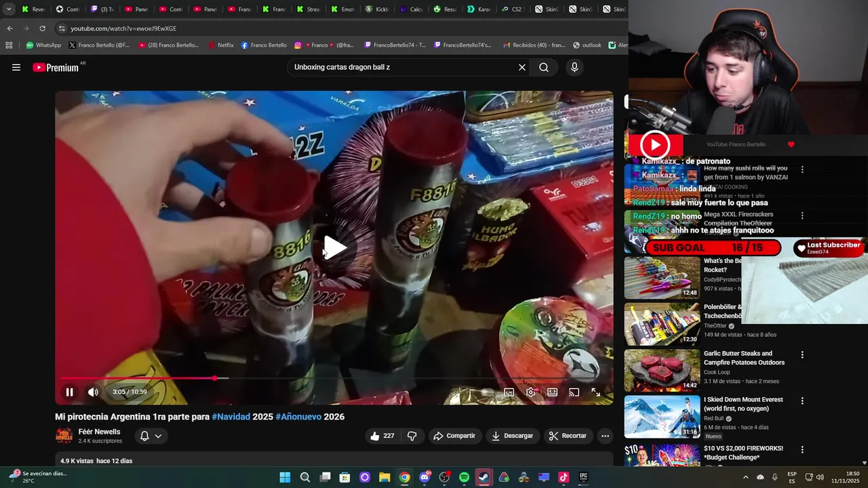The image size is (868, 488).
Task: Switch to the Calcu browser tab
Action: tap(412, 9)
